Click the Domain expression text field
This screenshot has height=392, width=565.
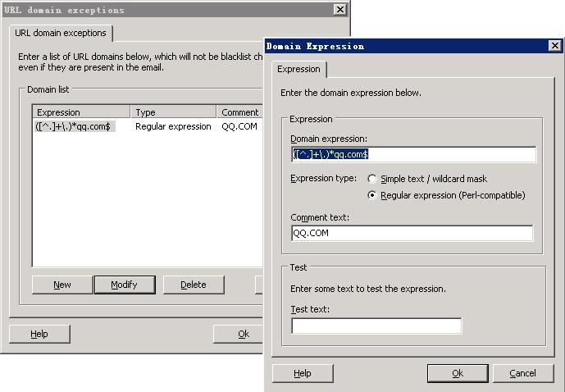coord(413,154)
